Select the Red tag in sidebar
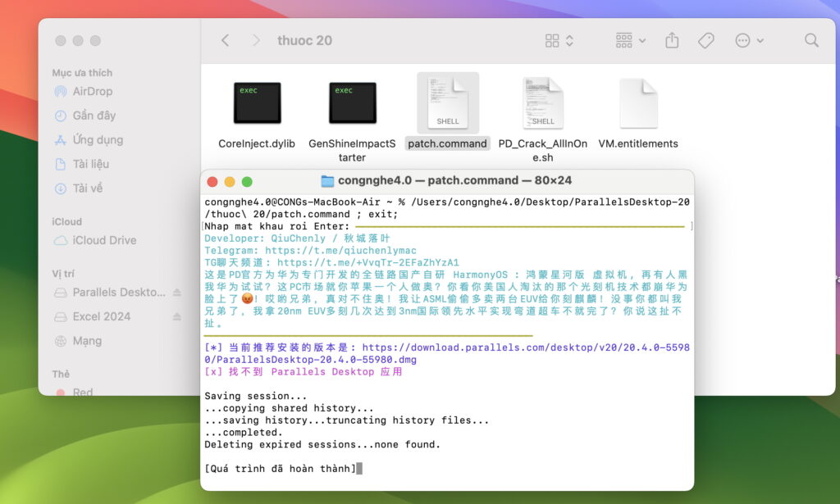Screen dimensions: 840x504 tap(82, 393)
